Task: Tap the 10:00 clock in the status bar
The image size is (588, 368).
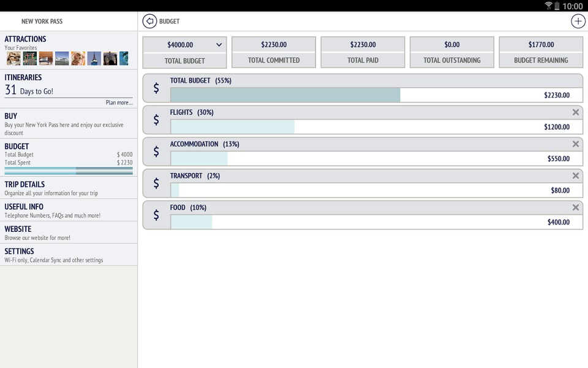Action: [573, 6]
